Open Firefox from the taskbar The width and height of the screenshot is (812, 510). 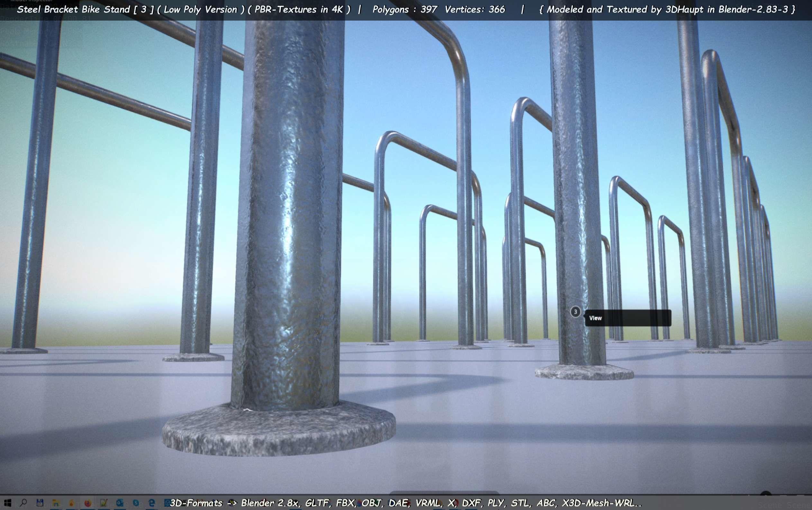pyautogui.click(x=88, y=503)
